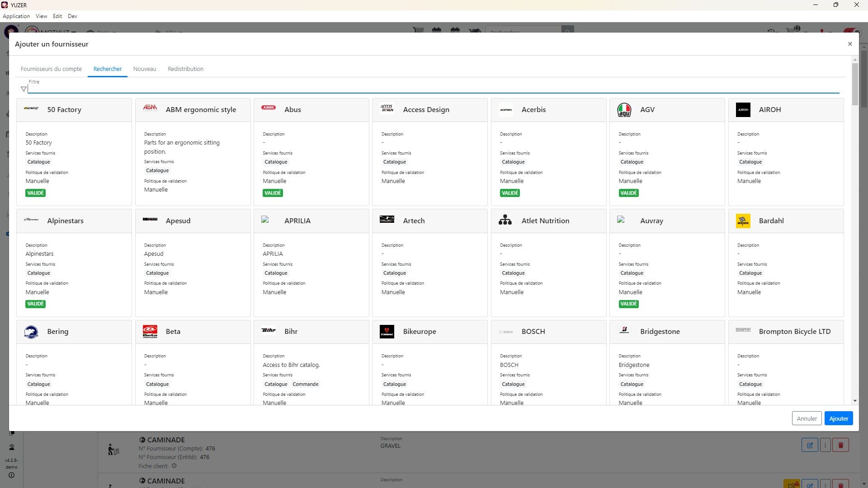Switch to the Nouveau tab
The width and height of the screenshot is (868, 488).
145,69
